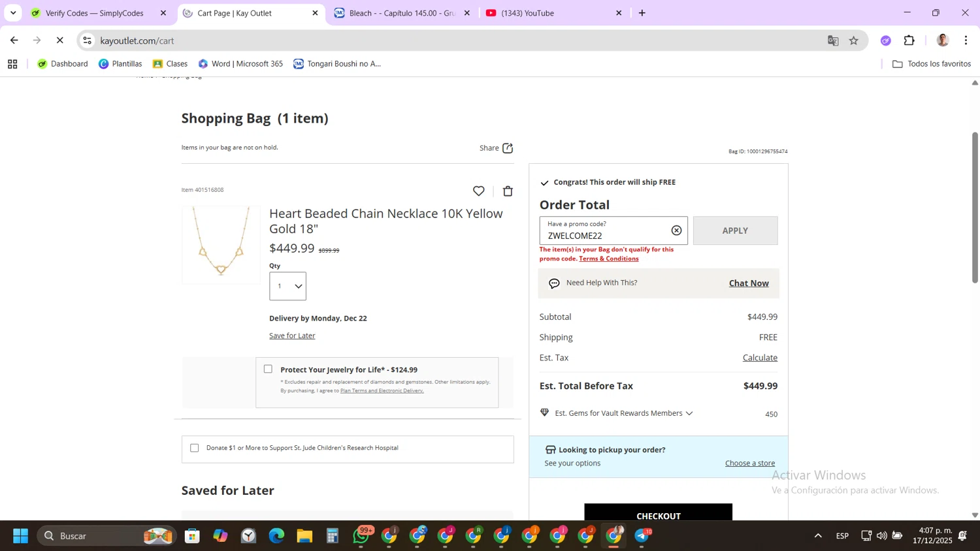
Task: Open the ESP language indicator
Action: click(x=842, y=536)
